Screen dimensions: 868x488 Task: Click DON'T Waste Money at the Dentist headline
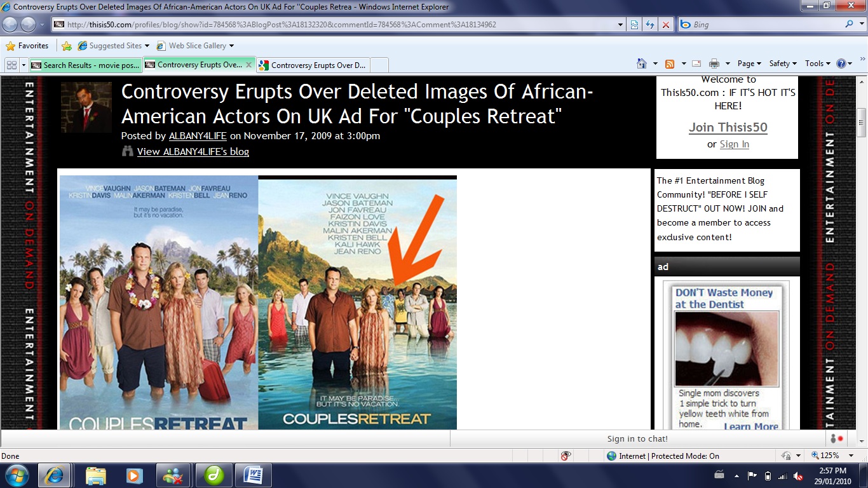724,299
